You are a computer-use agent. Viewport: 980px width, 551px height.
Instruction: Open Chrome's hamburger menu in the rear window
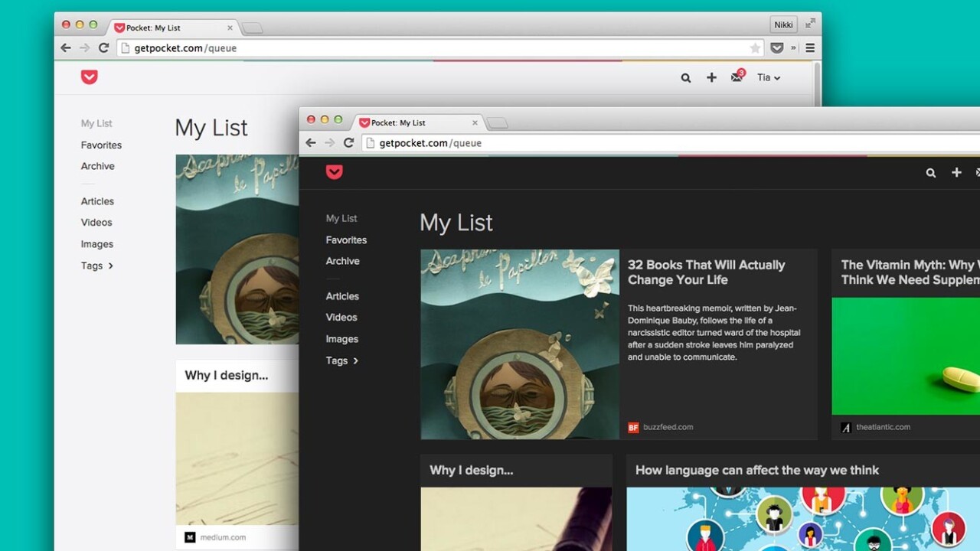point(810,47)
